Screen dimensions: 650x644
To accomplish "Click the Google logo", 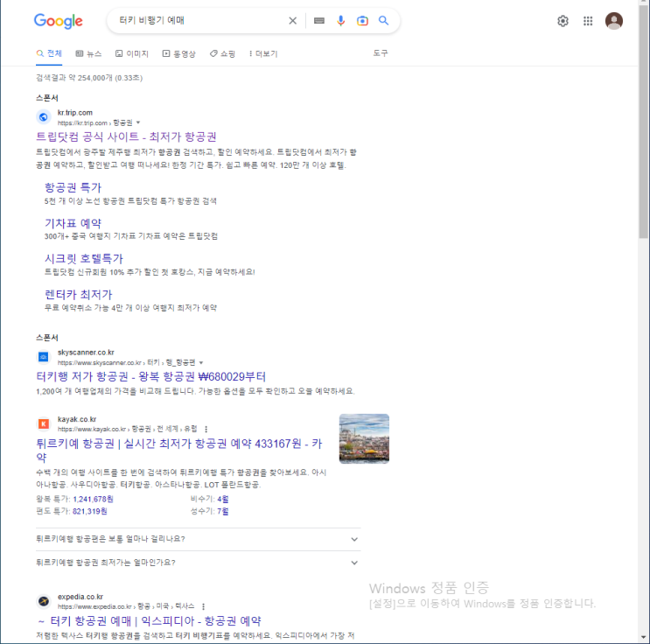I will pyautogui.click(x=58, y=21).
